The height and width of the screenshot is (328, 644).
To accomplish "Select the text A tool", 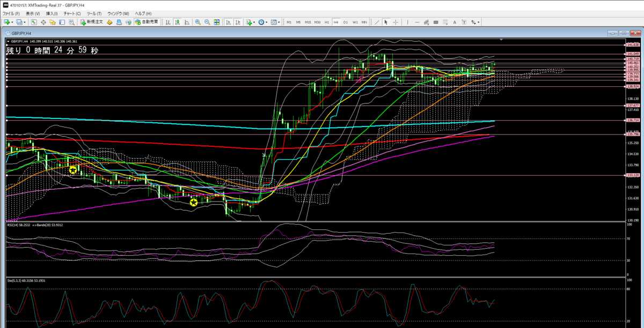I will pos(455,22).
